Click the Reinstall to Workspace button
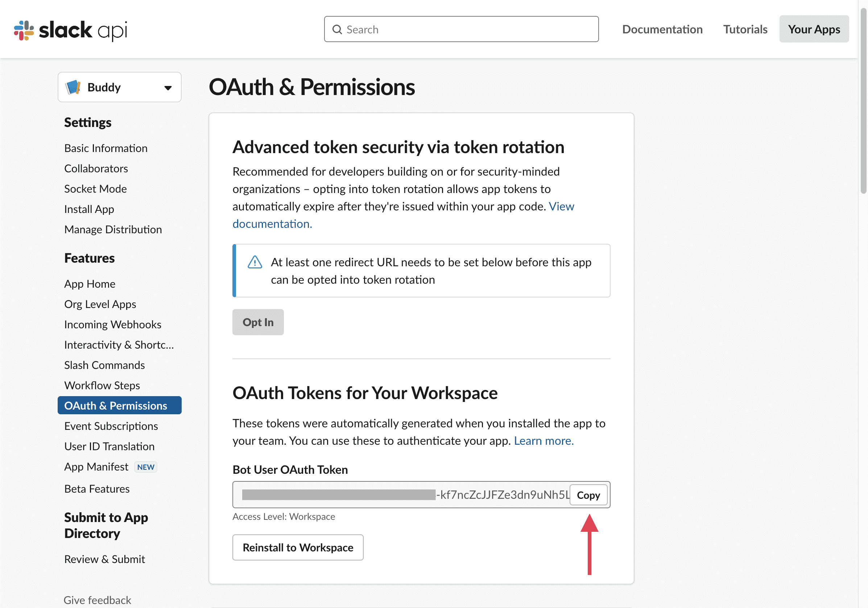Viewport: 868px width, 608px height. click(297, 547)
